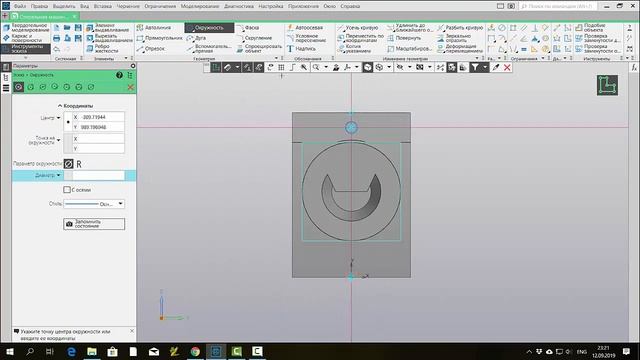The image size is (640, 360).
Task: Click the center X coordinate field
Action: [x=98, y=117]
